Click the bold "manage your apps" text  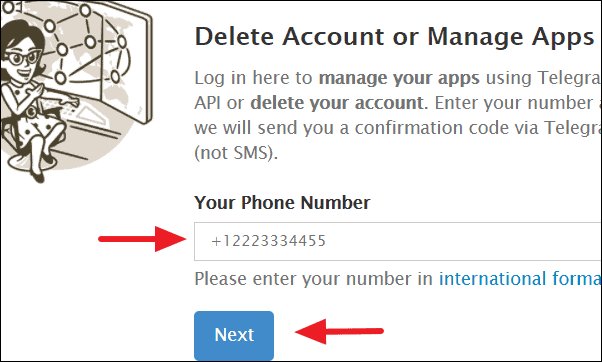coord(399,78)
